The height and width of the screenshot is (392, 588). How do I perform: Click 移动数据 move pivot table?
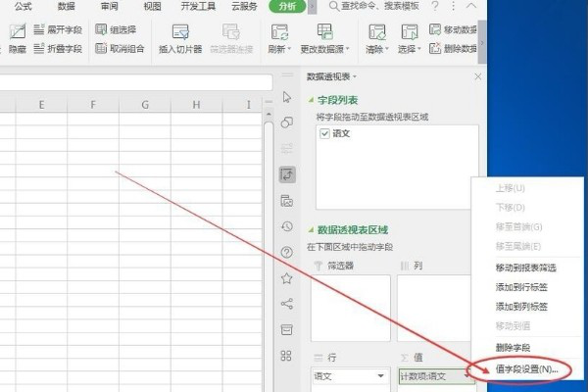click(x=453, y=29)
